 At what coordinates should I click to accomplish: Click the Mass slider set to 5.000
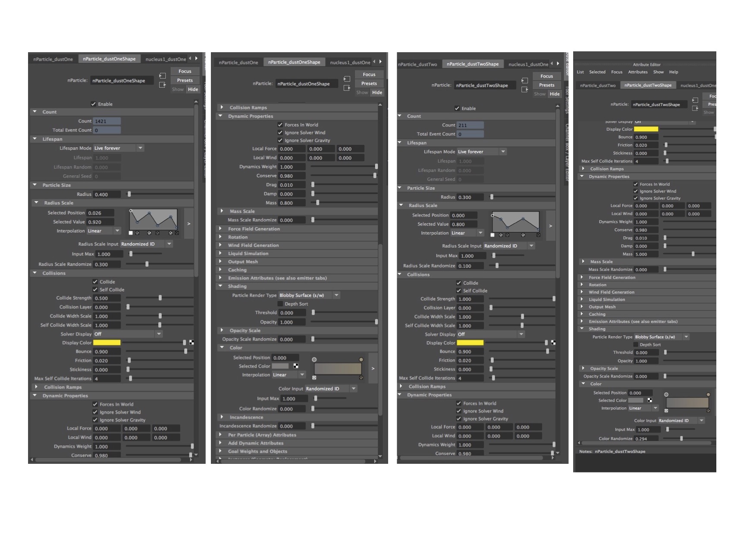(x=693, y=254)
